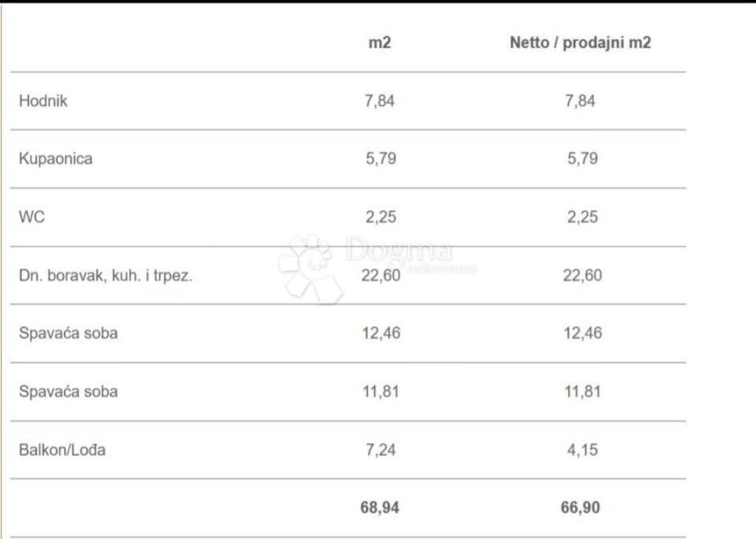The width and height of the screenshot is (756, 539).
Task: Select the 12,46 value under Netto column
Action: (x=580, y=334)
